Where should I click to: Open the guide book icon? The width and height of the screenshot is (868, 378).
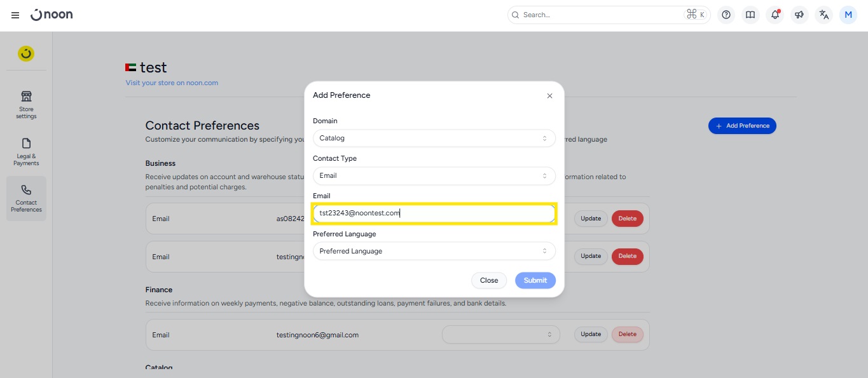tap(750, 15)
